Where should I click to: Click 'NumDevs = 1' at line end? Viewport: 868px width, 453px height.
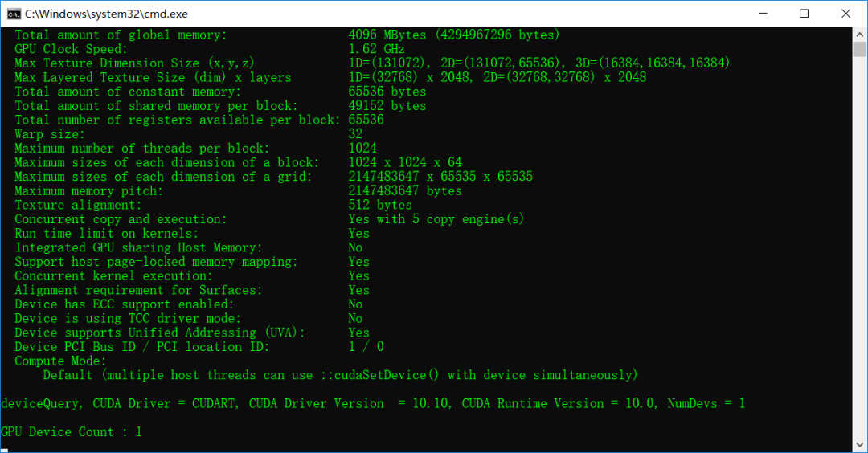[706, 403]
